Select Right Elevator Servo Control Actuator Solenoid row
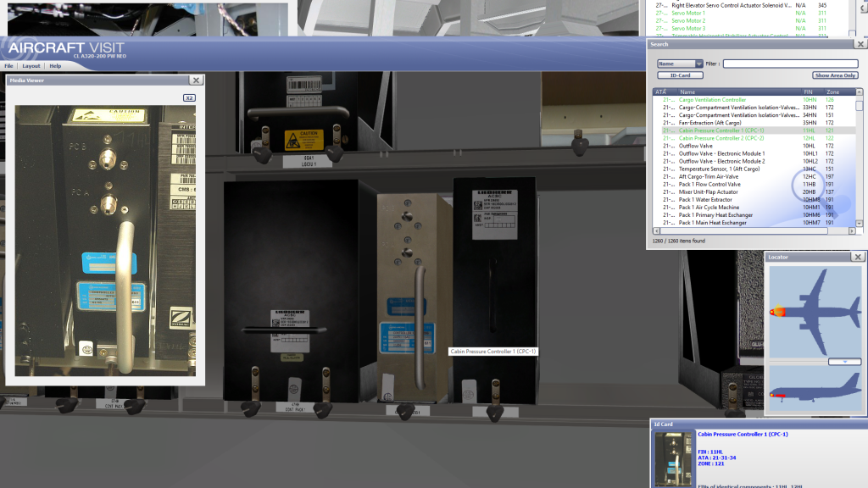868x488 pixels. [753, 6]
